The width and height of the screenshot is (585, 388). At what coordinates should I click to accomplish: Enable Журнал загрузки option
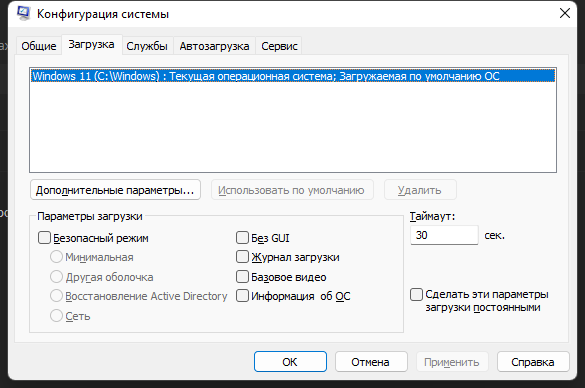[x=243, y=257]
